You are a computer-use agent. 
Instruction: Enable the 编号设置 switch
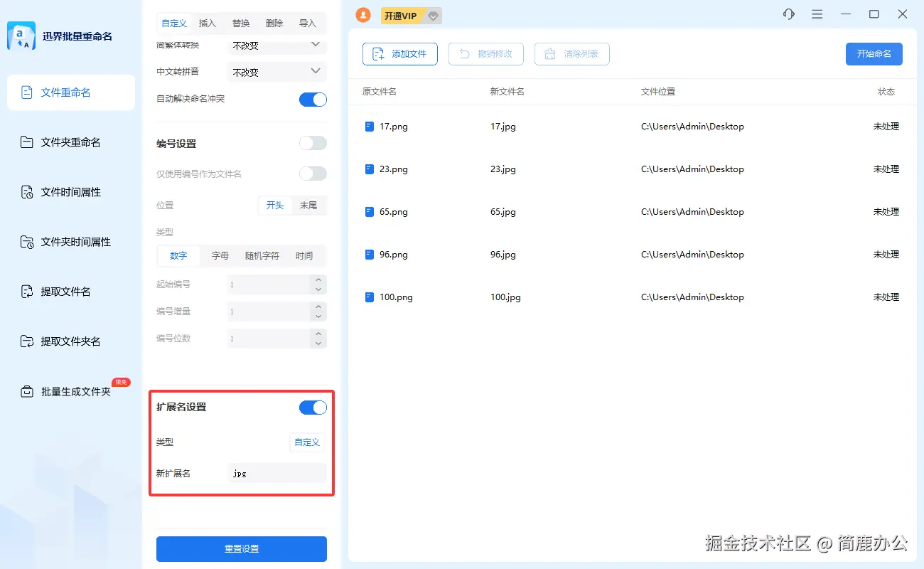pos(313,143)
